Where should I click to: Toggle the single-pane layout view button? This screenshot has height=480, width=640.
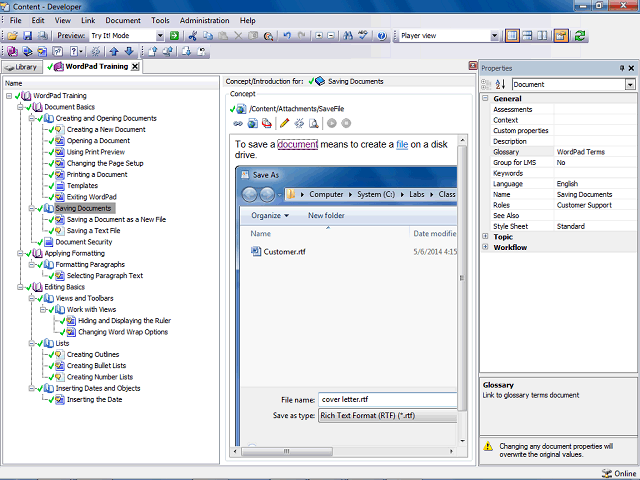[512, 36]
